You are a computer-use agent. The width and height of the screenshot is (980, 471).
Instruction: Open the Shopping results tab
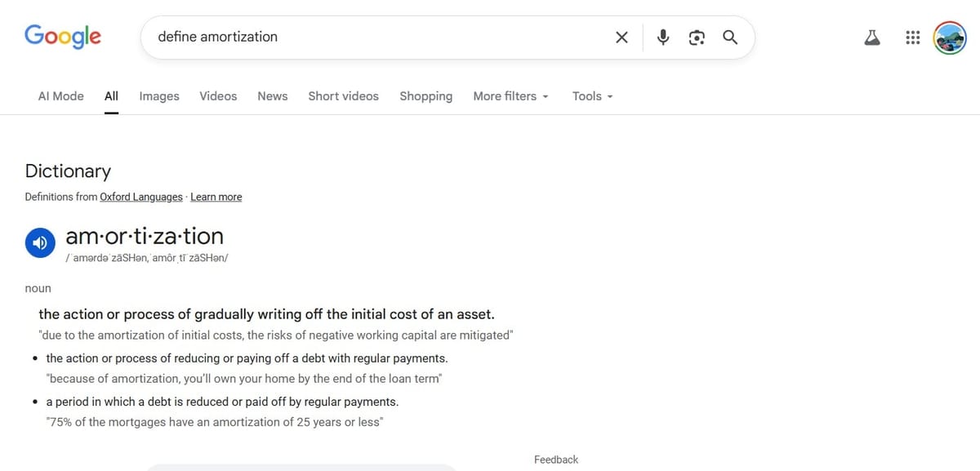coord(425,96)
